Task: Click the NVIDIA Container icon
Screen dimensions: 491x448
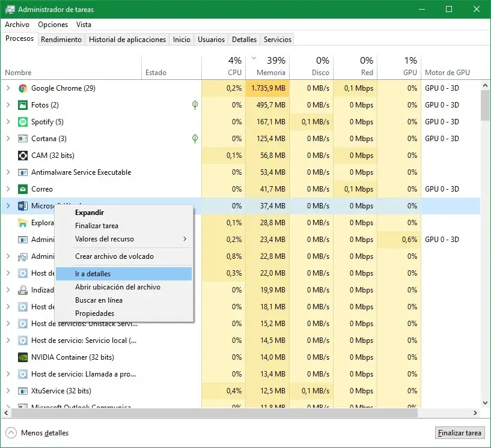Action: click(x=23, y=357)
